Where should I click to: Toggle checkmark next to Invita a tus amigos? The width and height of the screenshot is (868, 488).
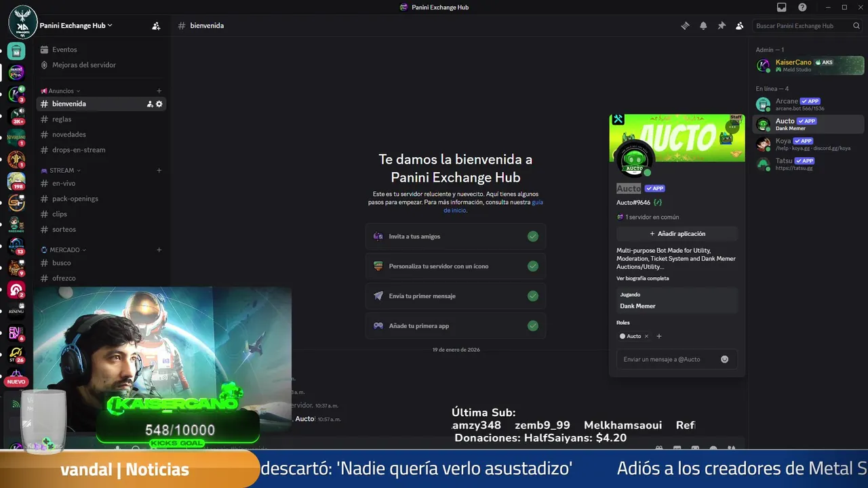pyautogui.click(x=533, y=237)
